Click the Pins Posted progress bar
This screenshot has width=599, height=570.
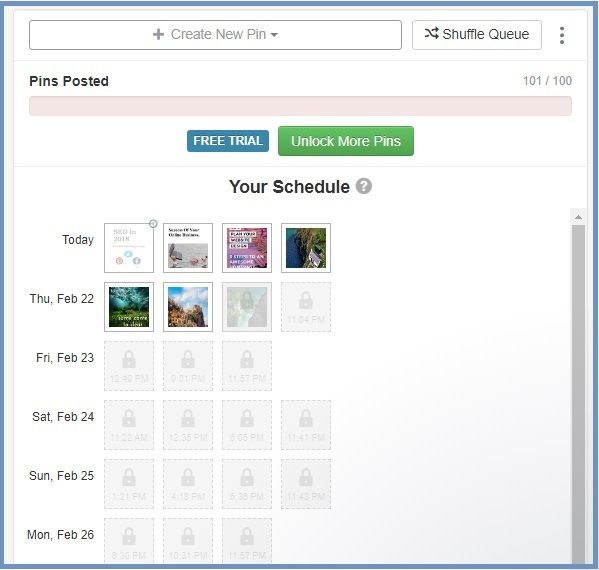300,106
